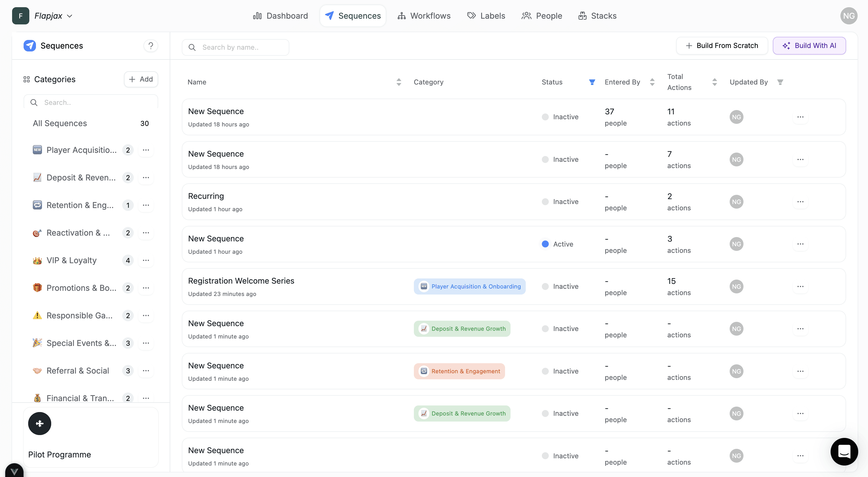
Task: Open row menu for Registration Welcome Series
Action: 800,286
